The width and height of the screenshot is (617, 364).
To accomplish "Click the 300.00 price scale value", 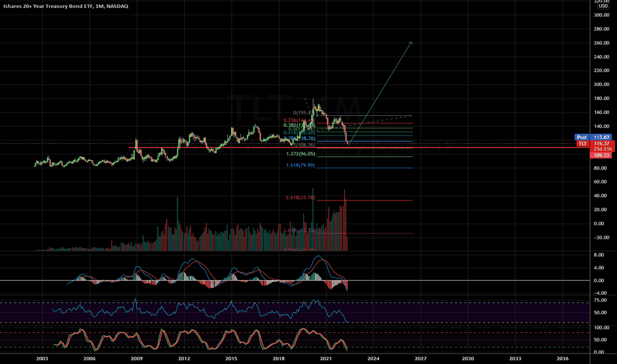I will tap(601, 15).
